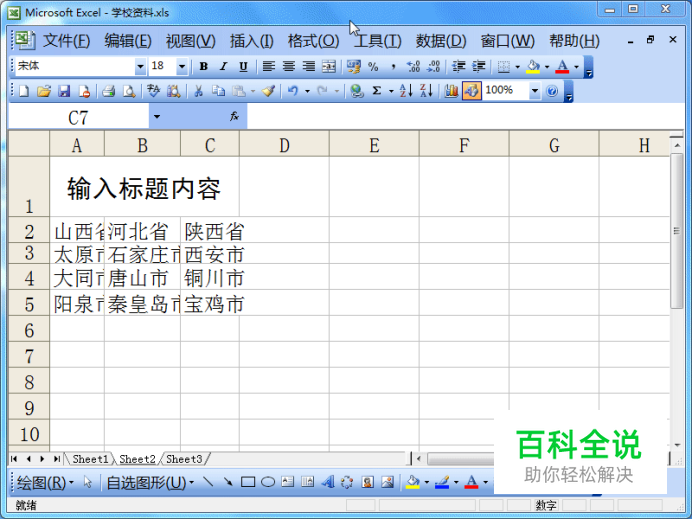The width and height of the screenshot is (692, 519).
Task: Undo the last action
Action: (x=293, y=91)
